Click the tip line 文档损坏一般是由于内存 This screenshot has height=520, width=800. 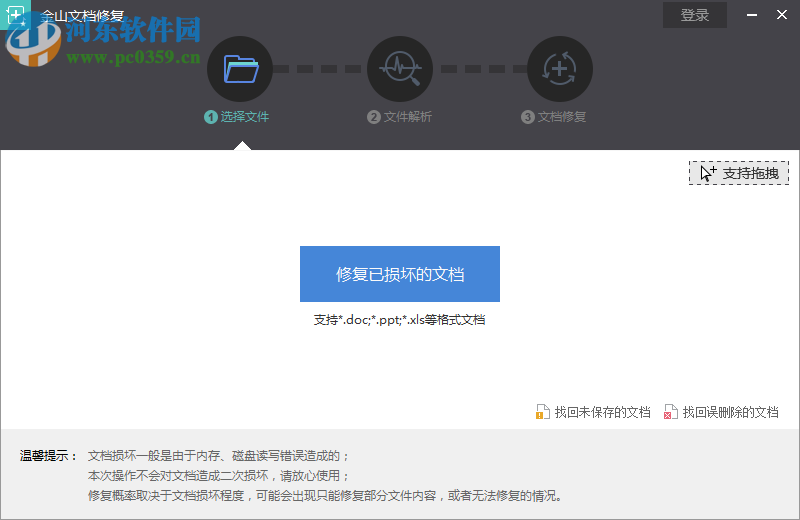point(219,456)
